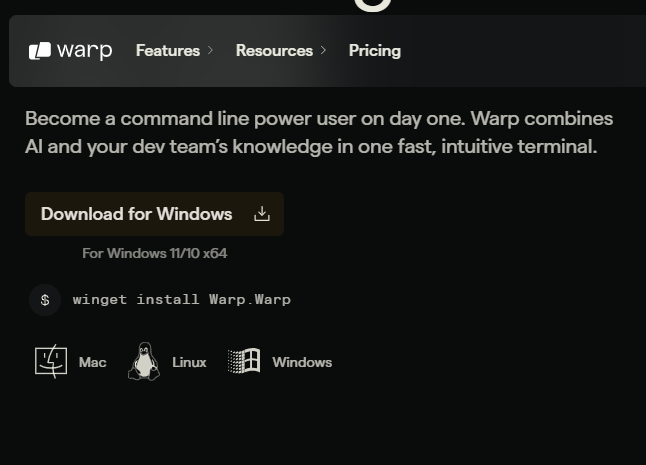Select the Windows logo icon
This screenshot has height=465, width=646.
(x=244, y=361)
